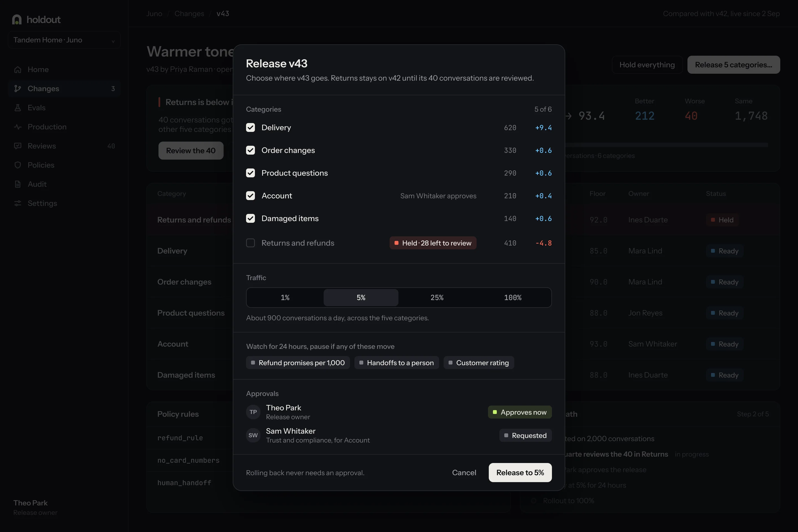Click the Release to 5% button
Screen dimensions: 798x532
(x=520, y=473)
